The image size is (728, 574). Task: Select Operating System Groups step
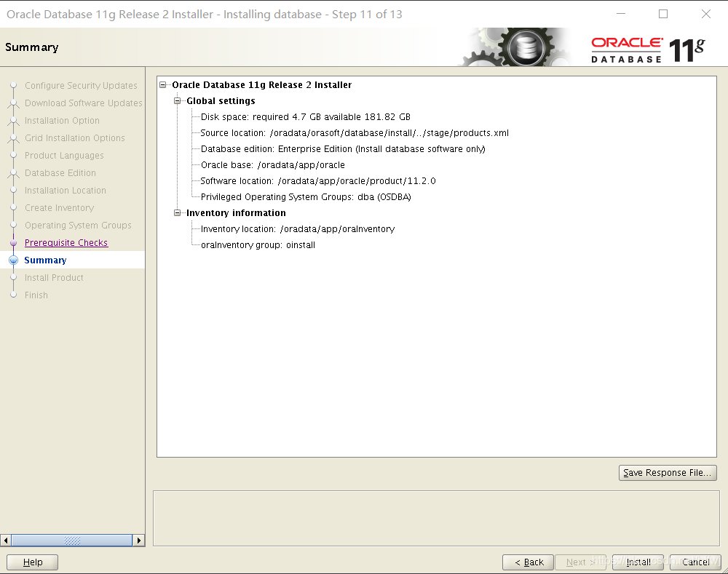[78, 226]
